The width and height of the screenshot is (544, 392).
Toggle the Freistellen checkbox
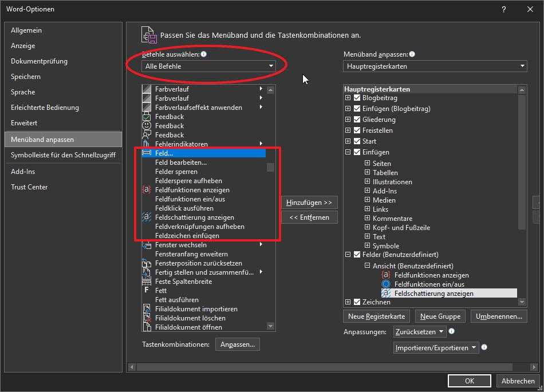[x=357, y=130]
